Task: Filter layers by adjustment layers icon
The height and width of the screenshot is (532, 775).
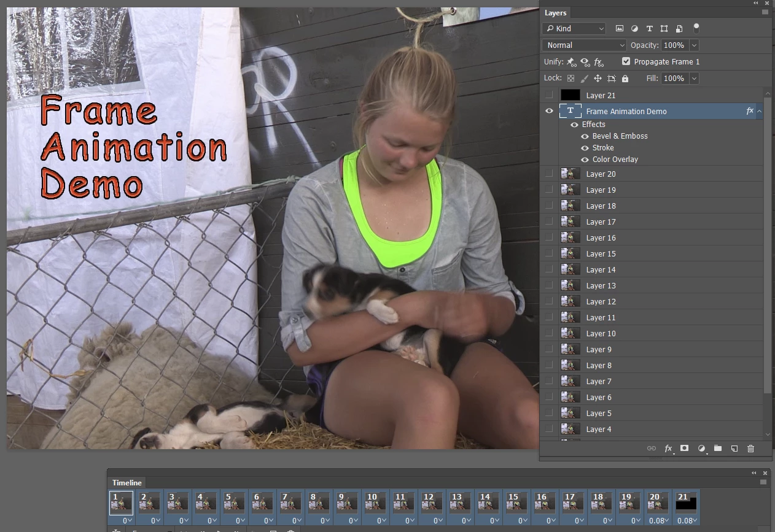Action: (x=634, y=29)
